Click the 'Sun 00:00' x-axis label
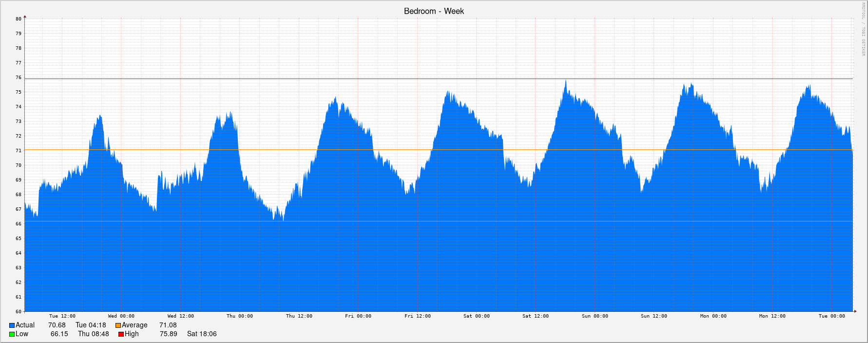Screen dimensions: 868x343 [x=595, y=316]
